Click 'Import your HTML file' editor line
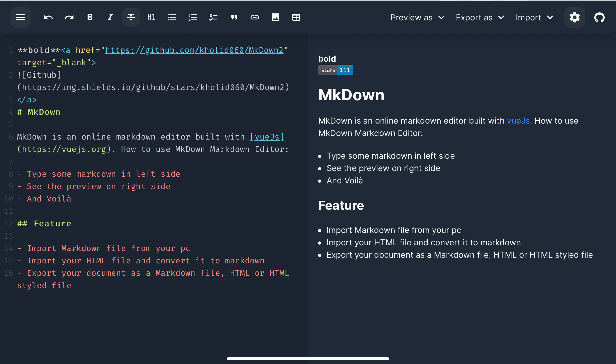Screen dimensions: 616x364 pyautogui.click(x=141, y=261)
